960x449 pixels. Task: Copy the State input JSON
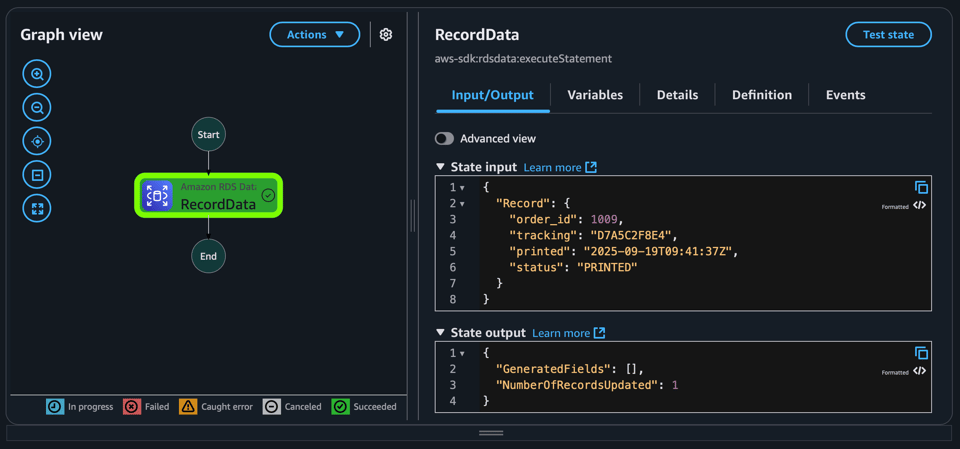coord(921,188)
